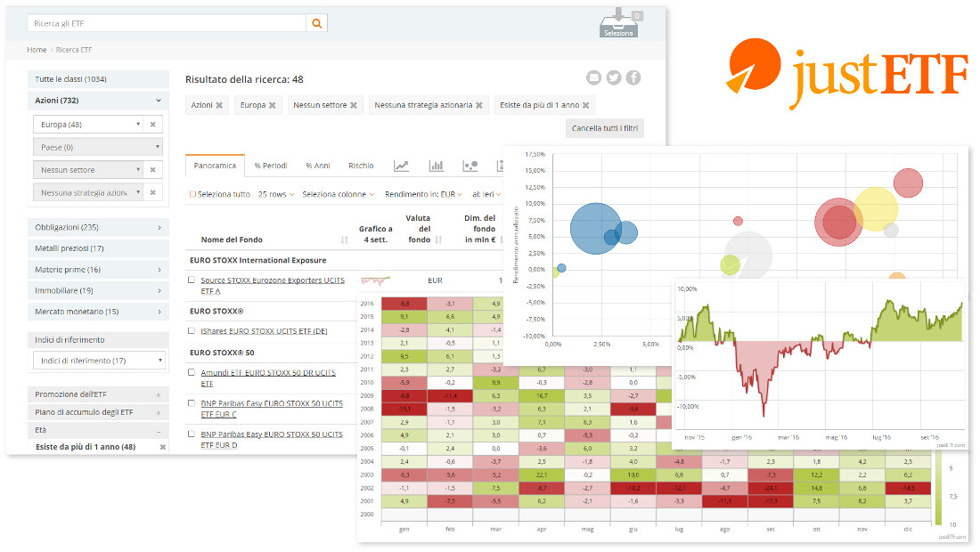This screenshot has width=980, height=552.
Task: Open the Indici di riferimento (17) dropdown
Action: pos(99,361)
